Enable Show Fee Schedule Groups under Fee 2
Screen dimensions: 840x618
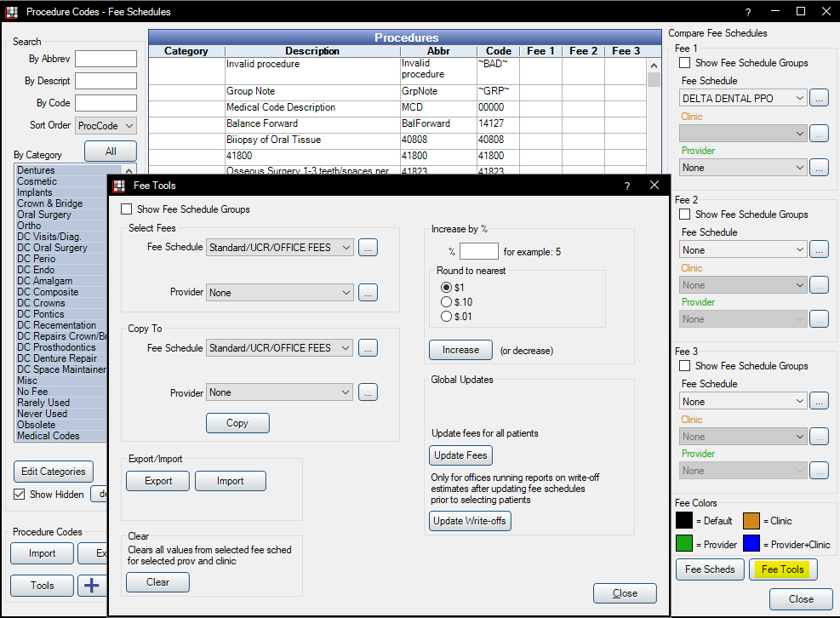[684, 215]
